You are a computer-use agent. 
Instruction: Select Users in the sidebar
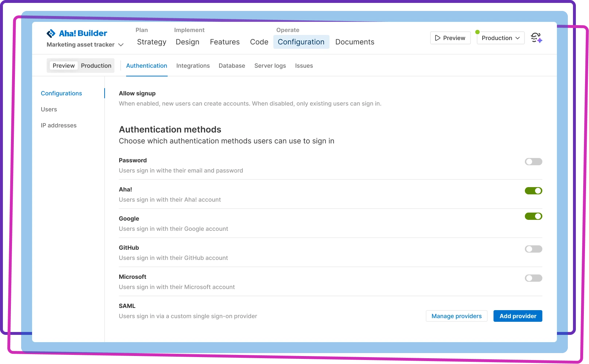(x=49, y=109)
